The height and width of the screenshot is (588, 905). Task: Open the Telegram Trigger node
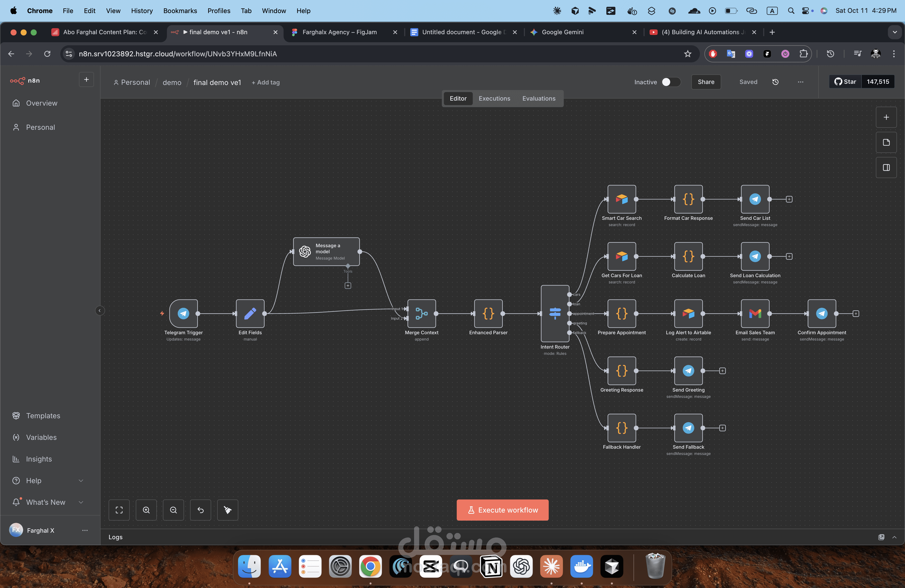184,314
